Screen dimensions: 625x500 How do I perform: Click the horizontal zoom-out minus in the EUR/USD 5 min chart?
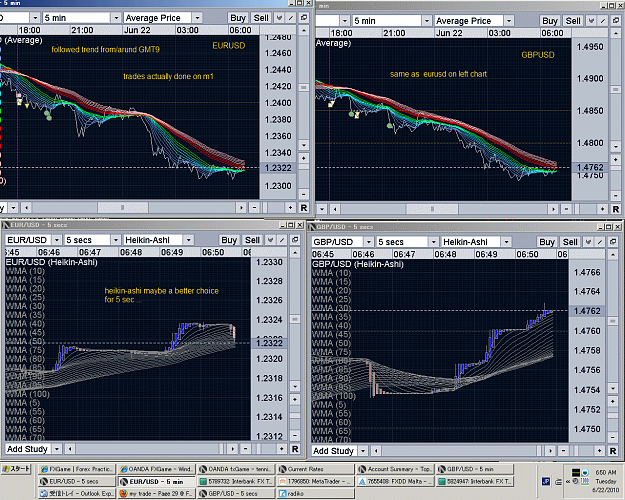coord(254,208)
